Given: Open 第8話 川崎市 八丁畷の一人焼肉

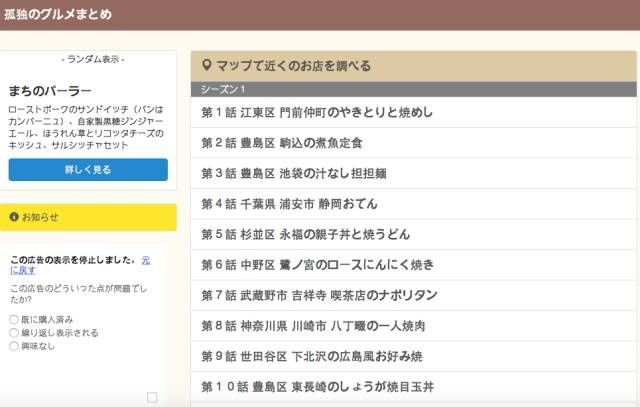Looking at the screenshot, I should coord(413,326).
